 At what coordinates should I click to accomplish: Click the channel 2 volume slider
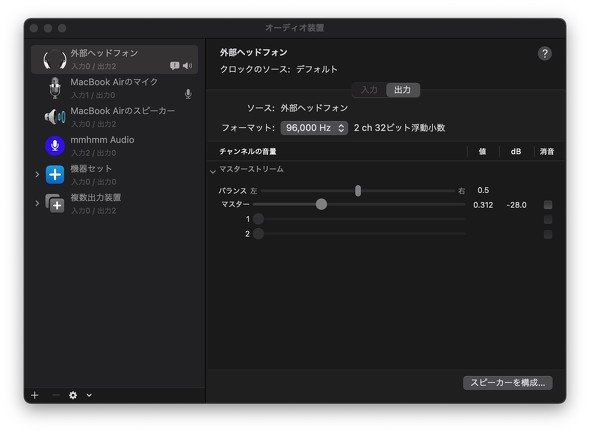pyautogui.click(x=359, y=234)
